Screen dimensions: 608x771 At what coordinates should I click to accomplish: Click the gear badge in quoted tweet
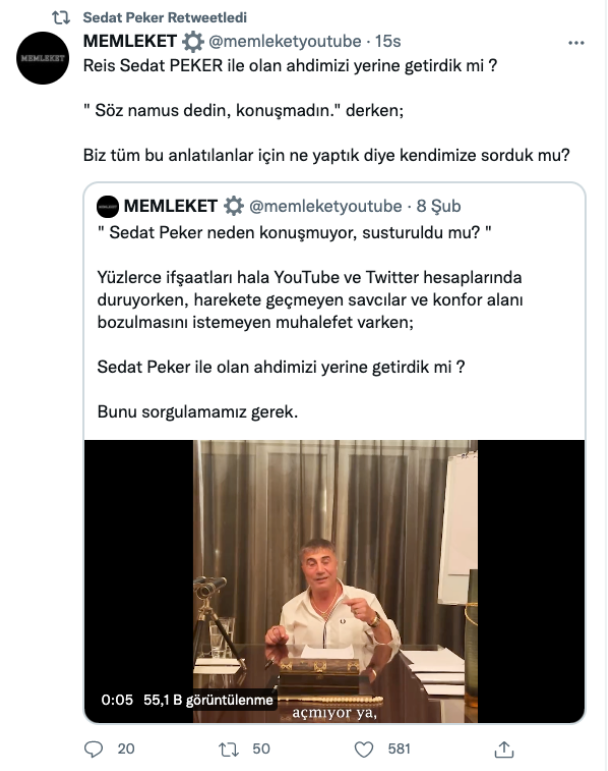(x=233, y=207)
